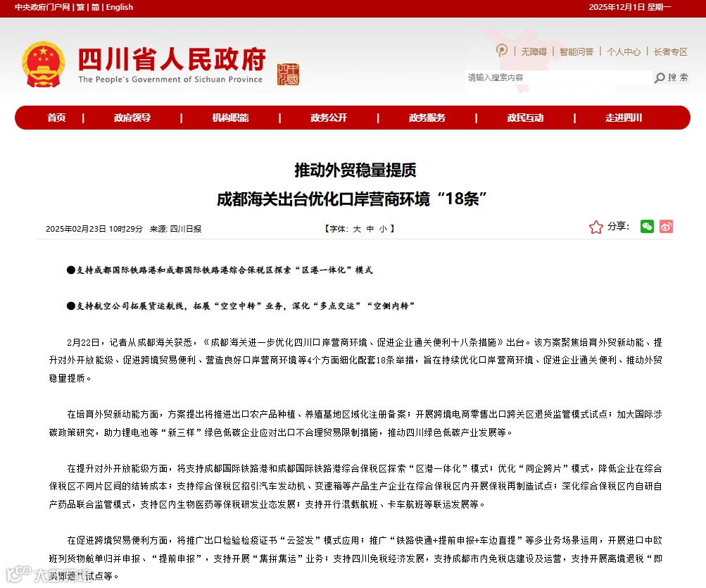Viewport: 706px width, 588px height.
Task: Share the article via Weibo icon
Action: [667, 226]
